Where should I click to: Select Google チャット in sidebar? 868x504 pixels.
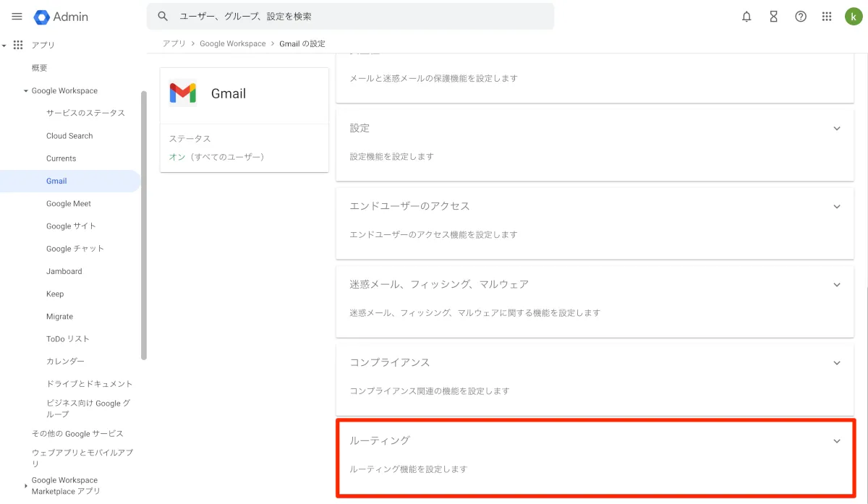(75, 249)
